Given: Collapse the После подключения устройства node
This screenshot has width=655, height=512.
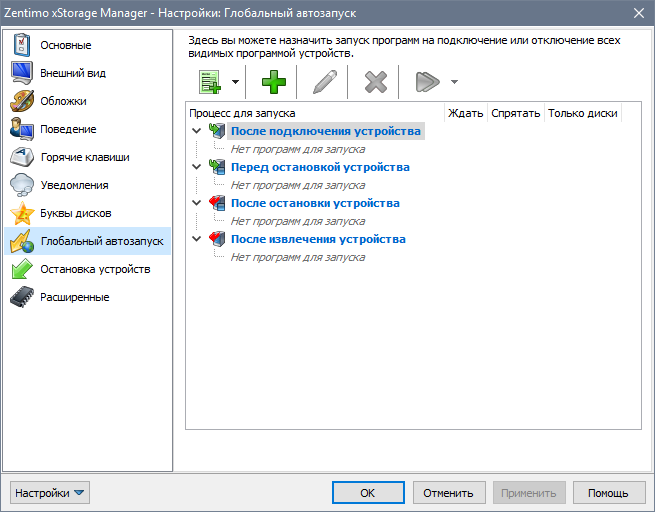Looking at the screenshot, I should (196, 131).
